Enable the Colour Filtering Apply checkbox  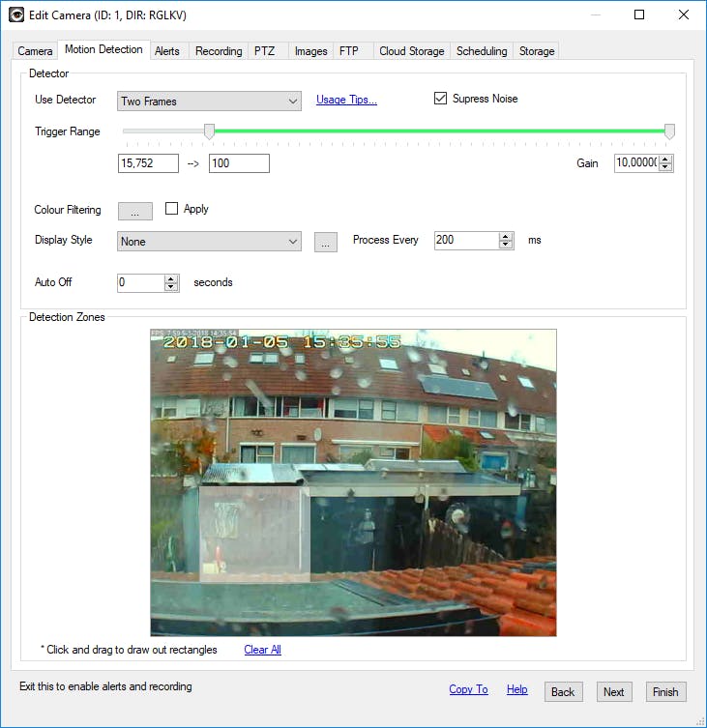pos(171,209)
